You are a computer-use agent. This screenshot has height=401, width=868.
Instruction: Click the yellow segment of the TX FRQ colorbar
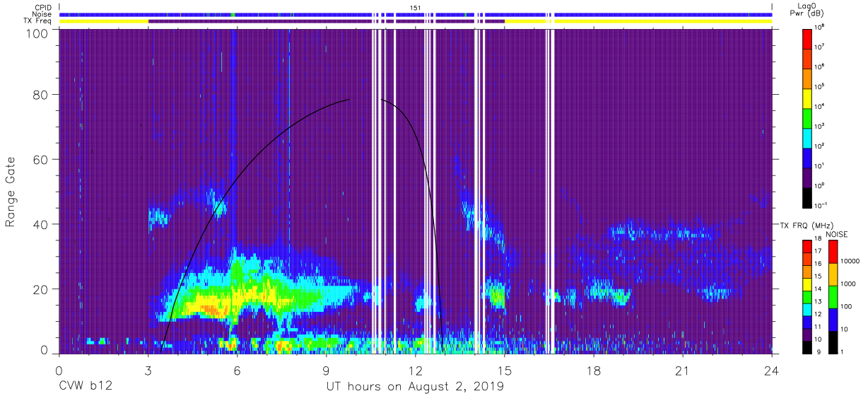[808, 284]
